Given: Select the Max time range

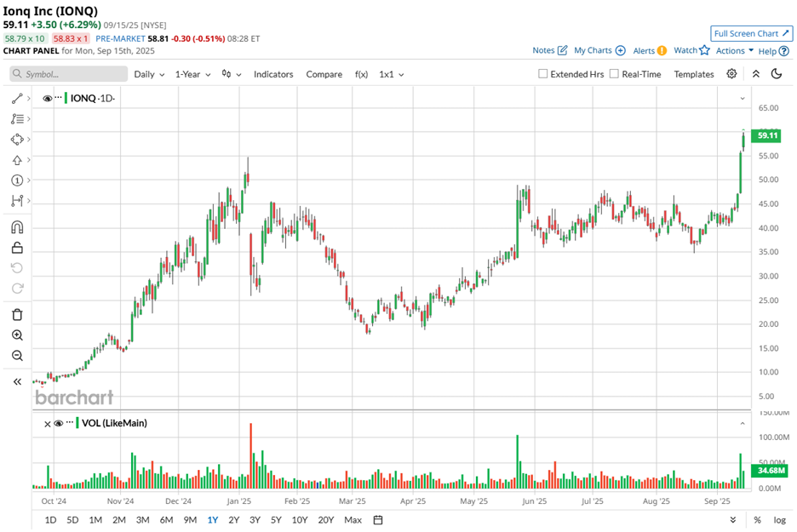Looking at the screenshot, I should pos(353,520).
